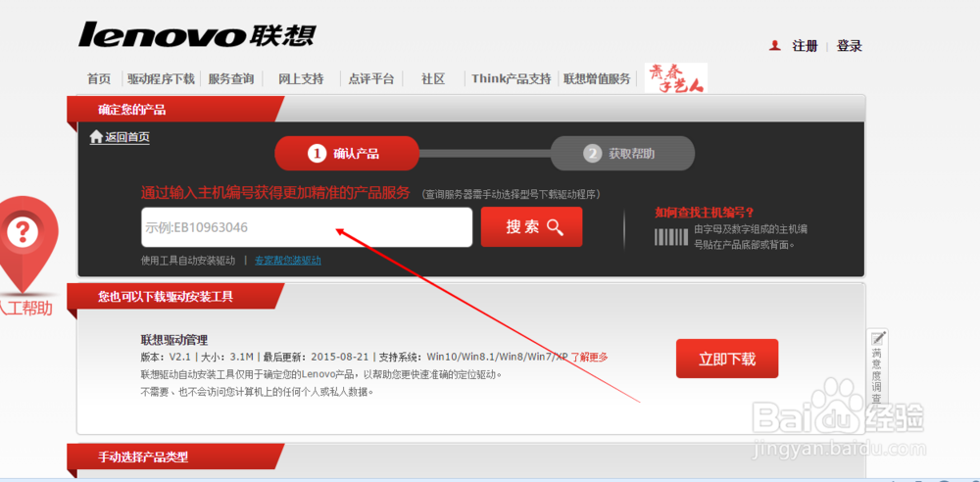Screen dimensions: 980x482
Task: Click 联想驱动管理 title text
Action: [x=174, y=340]
